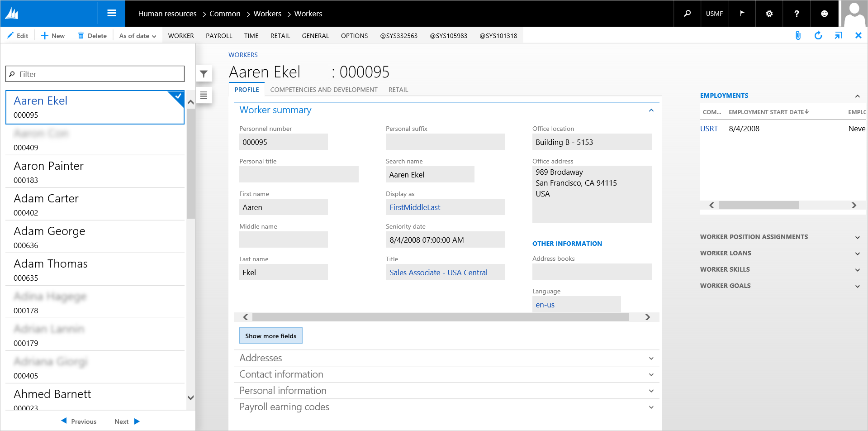Click the worker list vertical scrollbar
This screenshot has width=868, height=431.
(190, 164)
